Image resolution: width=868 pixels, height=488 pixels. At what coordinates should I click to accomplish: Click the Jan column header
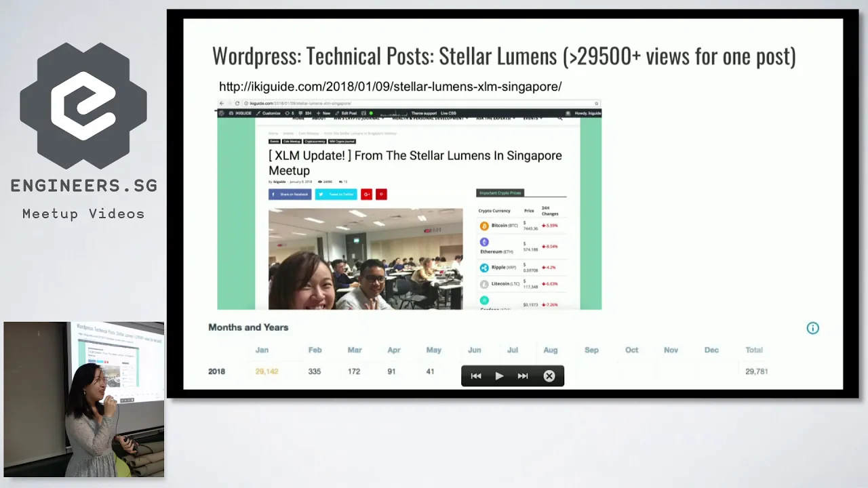[262, 350]
